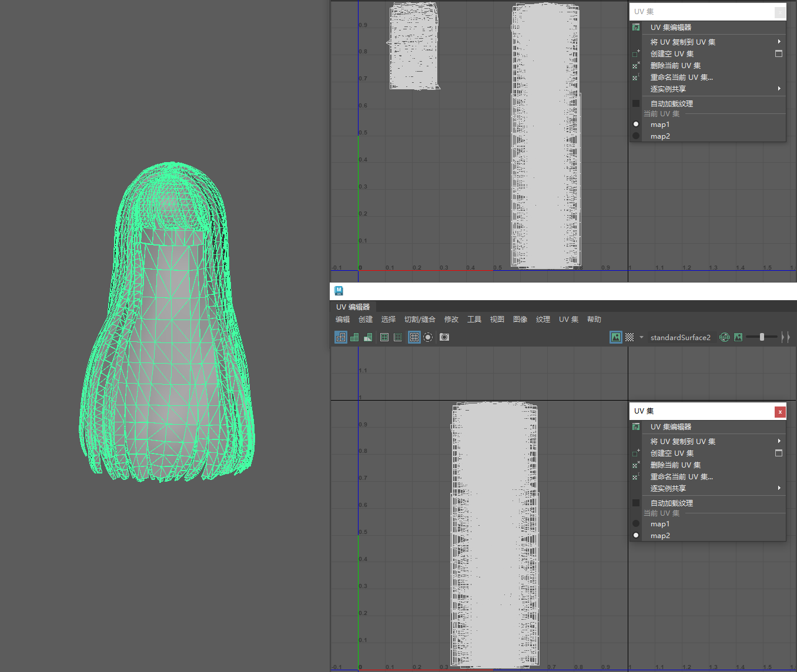Open the 切割/缝合 menu
Viewport: 797px width, 672px height.
tap(420, 320)
